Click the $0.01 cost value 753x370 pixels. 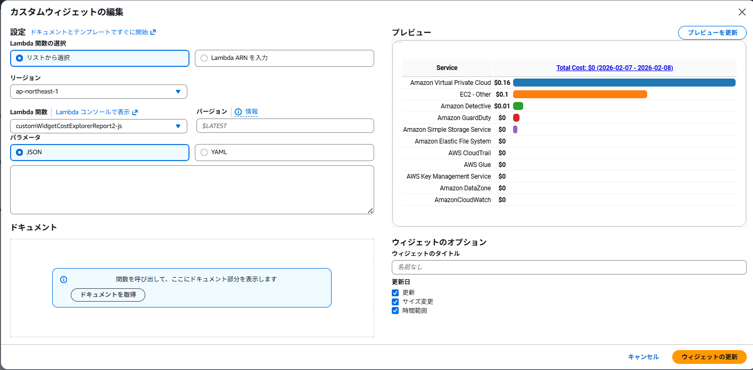point(502,106)
